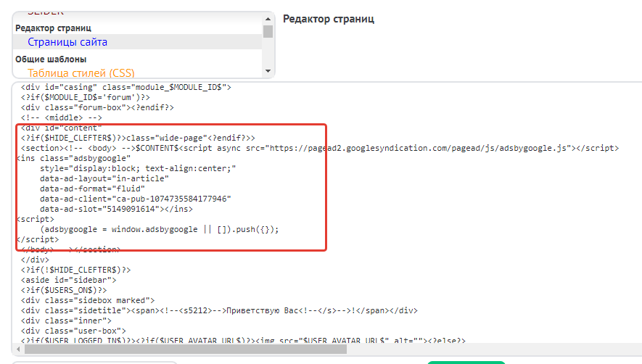Click the div class="sidebox marked" line
642x364 pixels.
click(x=88, y=300)
